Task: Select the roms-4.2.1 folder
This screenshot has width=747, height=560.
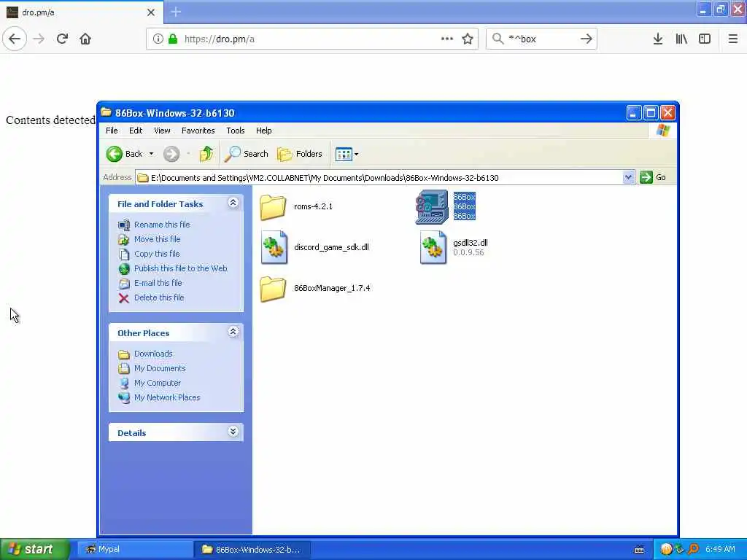Action: click(x=296, y=206)
